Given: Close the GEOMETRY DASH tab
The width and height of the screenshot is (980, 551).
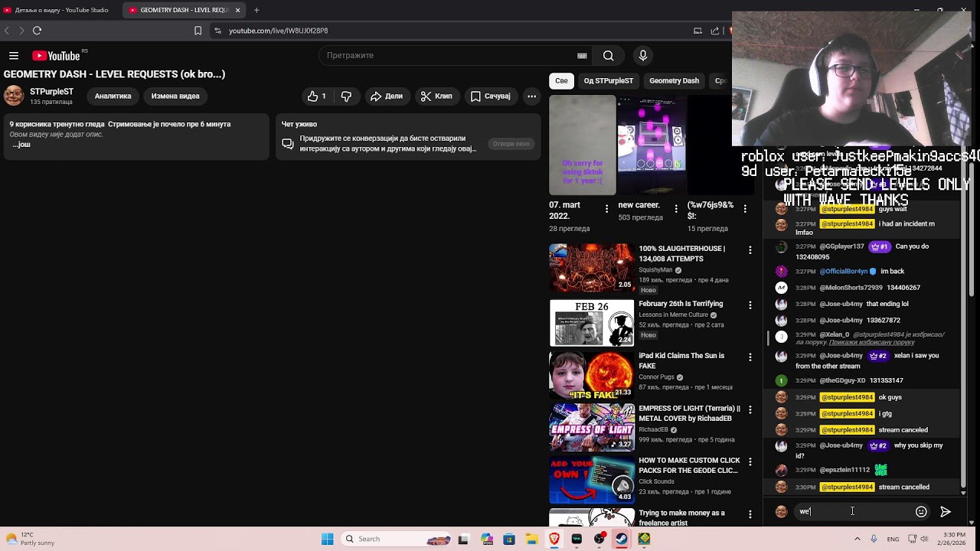Looking at the screenshot, I should 237,10.
